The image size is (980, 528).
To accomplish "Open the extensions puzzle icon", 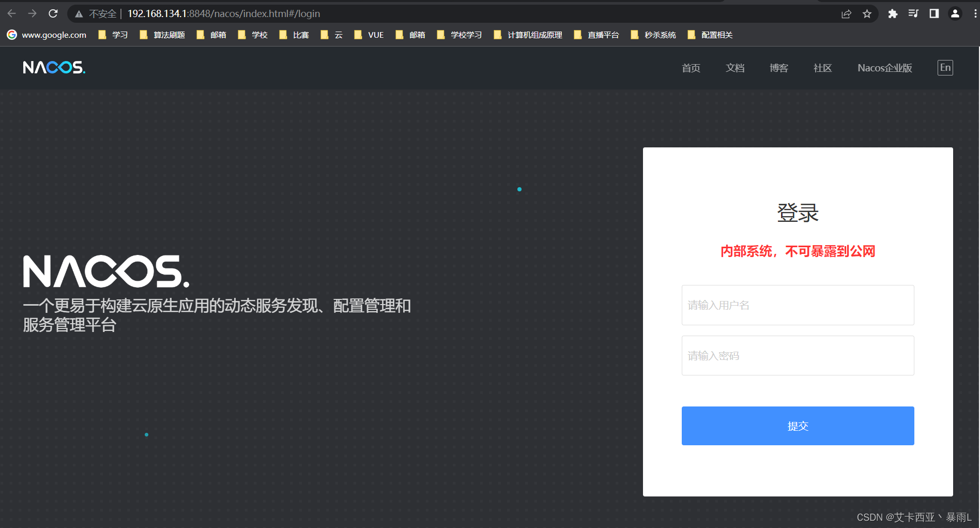I will tap(893, 14).
